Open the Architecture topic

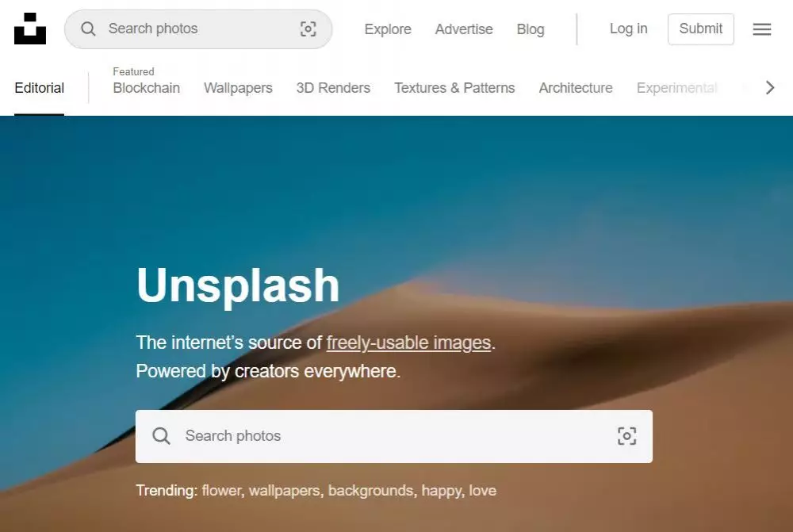576,88
